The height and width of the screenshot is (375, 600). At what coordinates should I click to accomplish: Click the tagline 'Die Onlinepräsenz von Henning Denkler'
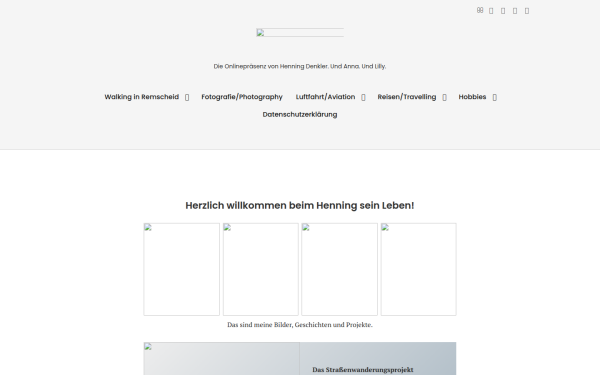271,66
